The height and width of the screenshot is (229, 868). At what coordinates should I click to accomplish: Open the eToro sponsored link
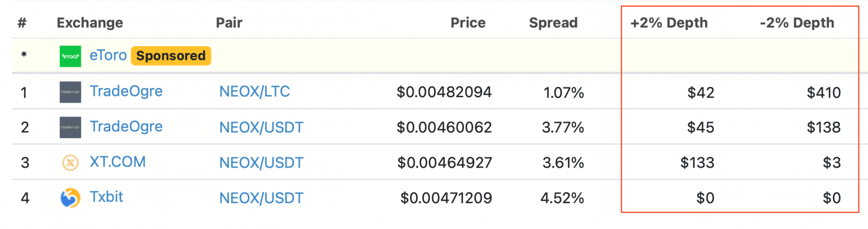(108, 56)
